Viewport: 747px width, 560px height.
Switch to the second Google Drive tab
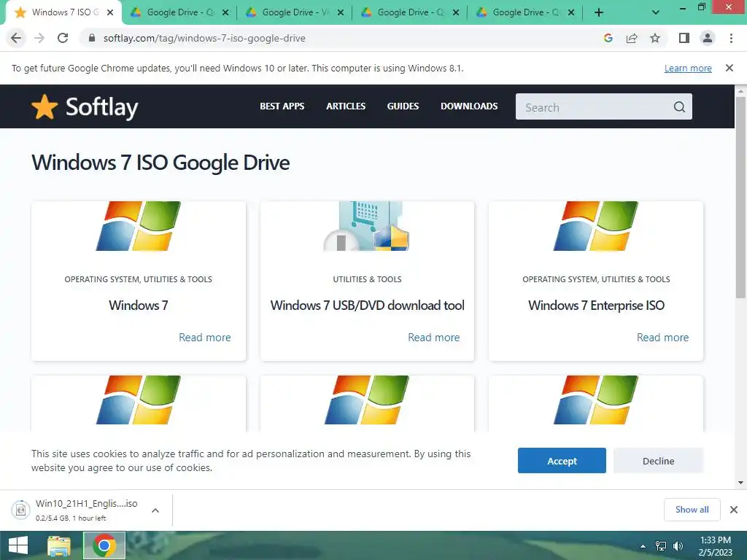(x=295, y=12)
